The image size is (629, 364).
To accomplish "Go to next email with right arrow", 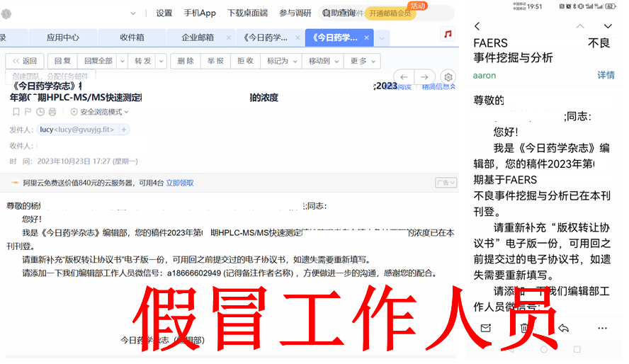I will point(424,76).
